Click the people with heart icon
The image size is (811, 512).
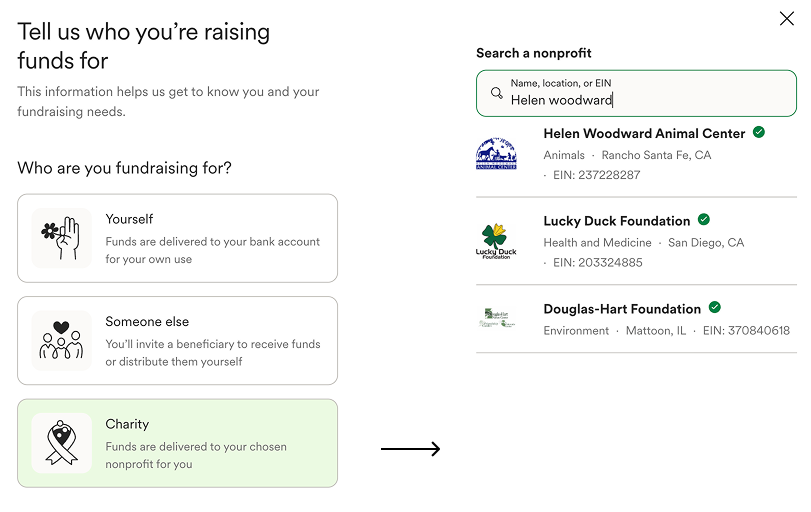tap(61, 340)
